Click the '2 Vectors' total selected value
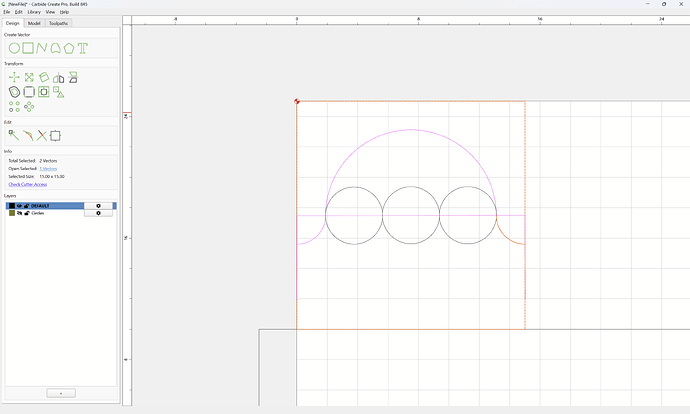The height and width of the screenshot is (414, 690). 48,161
